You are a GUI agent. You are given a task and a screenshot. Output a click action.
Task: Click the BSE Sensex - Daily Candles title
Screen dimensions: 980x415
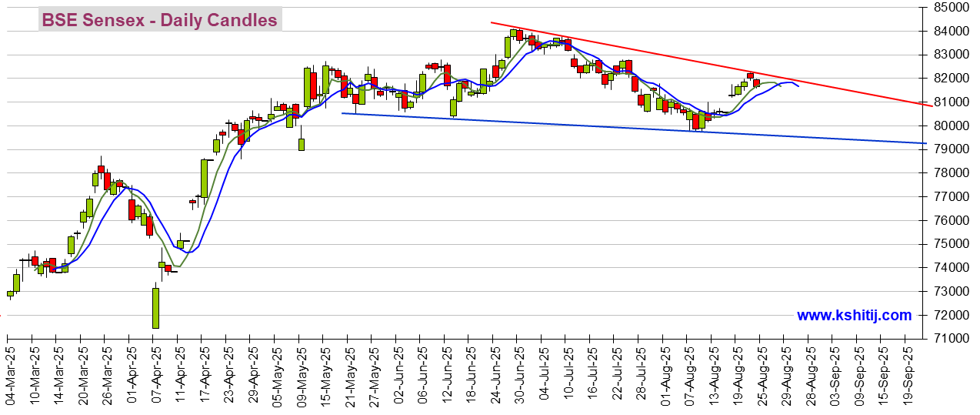click(160, 20)
